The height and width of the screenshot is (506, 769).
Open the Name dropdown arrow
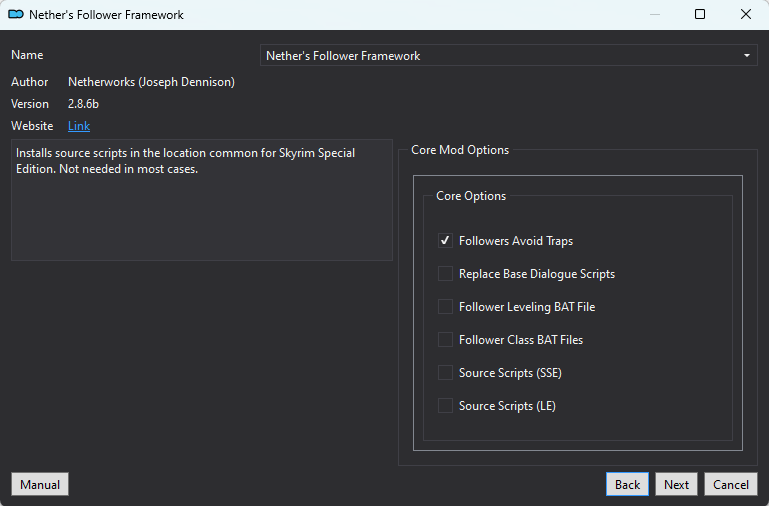point(746,55)
